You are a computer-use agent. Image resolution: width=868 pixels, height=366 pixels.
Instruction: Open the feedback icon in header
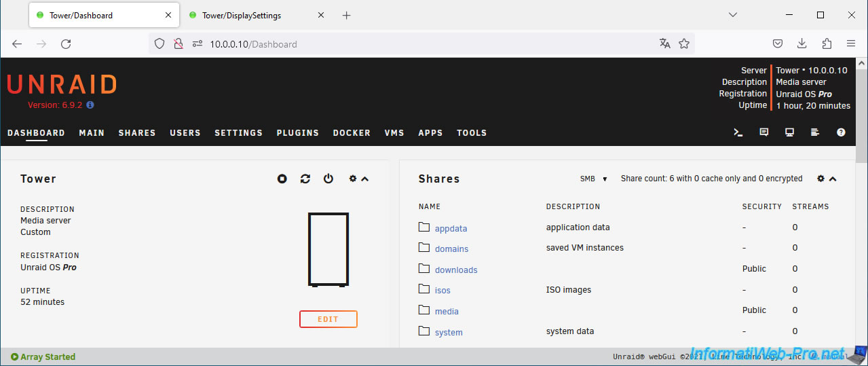pos(764,133)
